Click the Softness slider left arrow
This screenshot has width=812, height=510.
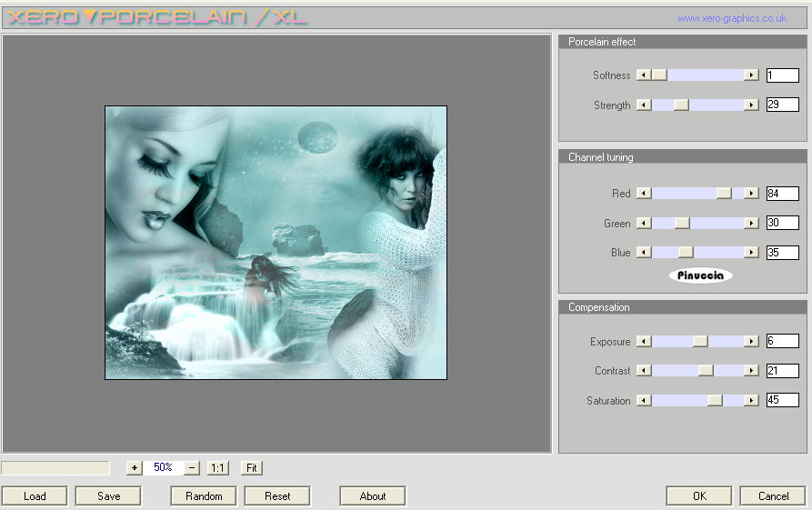[x=644, y=75]
